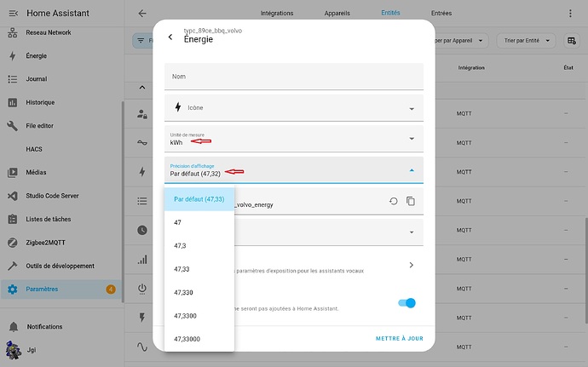The image size is (588, 367).
Task: Open Zigbee2MQTT panel icon
Action: [13, 243]
